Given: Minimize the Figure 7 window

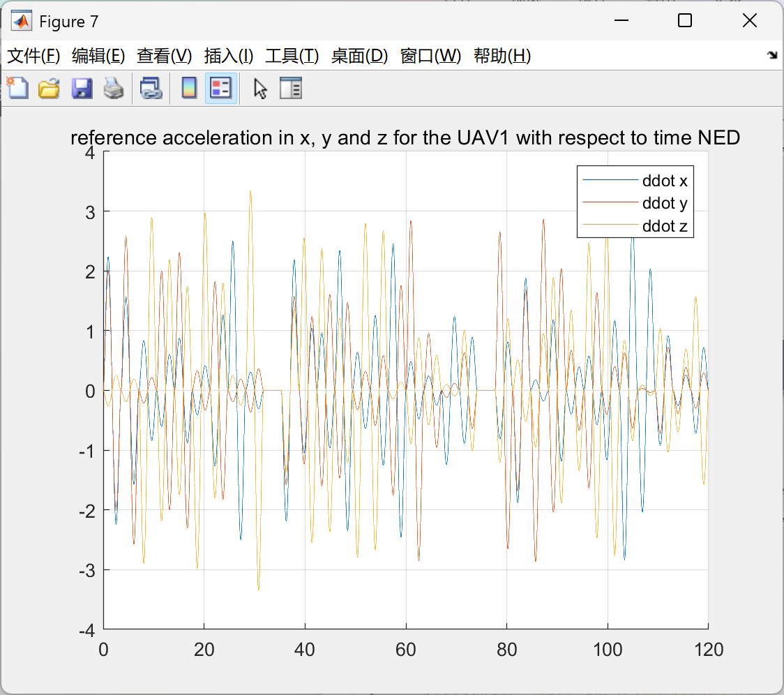Looking at the screenshot, I should pyautogui.click(x=621, y=20).
